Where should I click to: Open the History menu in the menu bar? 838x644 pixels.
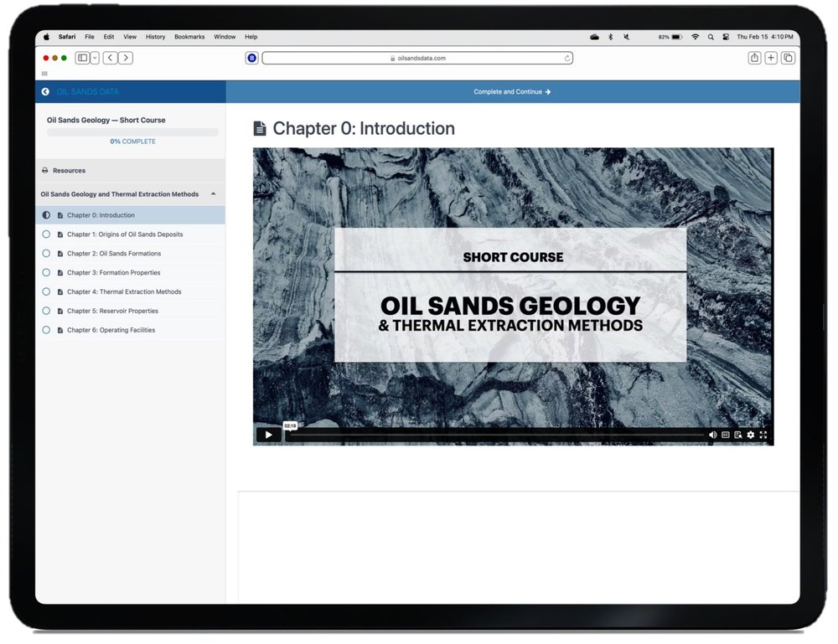tap(155, 36)
